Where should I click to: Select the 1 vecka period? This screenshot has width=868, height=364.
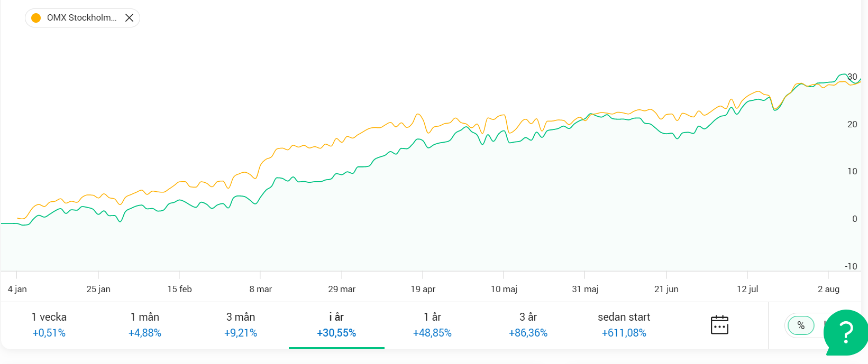[49, 324]
